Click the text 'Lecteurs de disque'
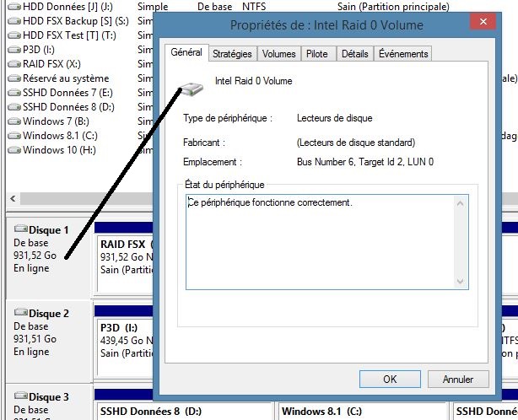The width and height of the screenshot is (518, 420). (x=334, y=118)
